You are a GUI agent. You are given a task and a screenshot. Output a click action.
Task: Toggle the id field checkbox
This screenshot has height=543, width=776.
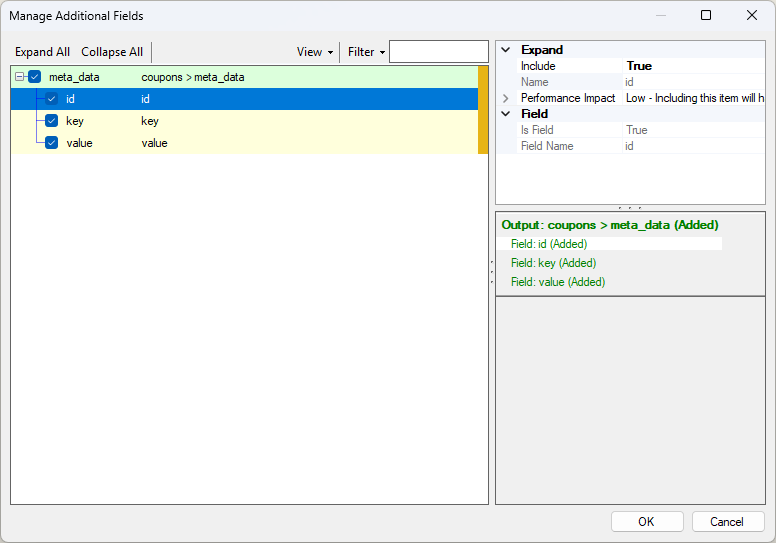(51, 99)
